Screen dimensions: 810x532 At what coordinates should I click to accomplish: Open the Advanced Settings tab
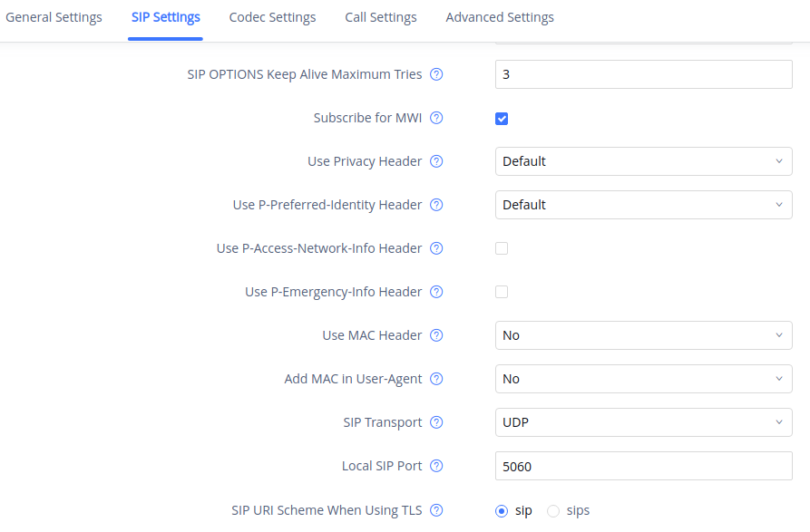(500, 17)
